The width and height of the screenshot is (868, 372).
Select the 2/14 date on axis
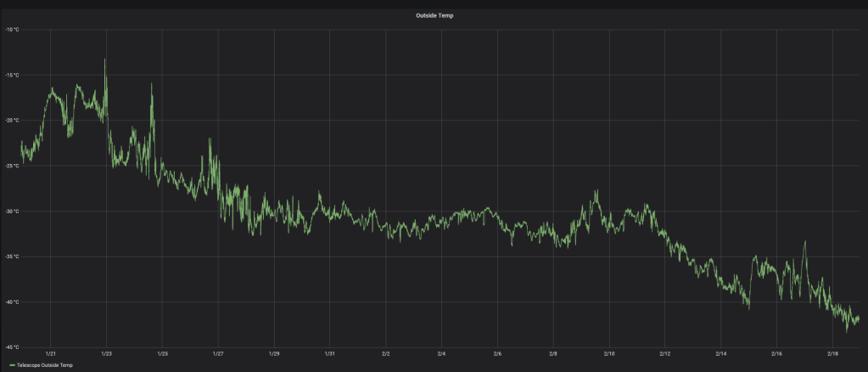pos(720,353)
